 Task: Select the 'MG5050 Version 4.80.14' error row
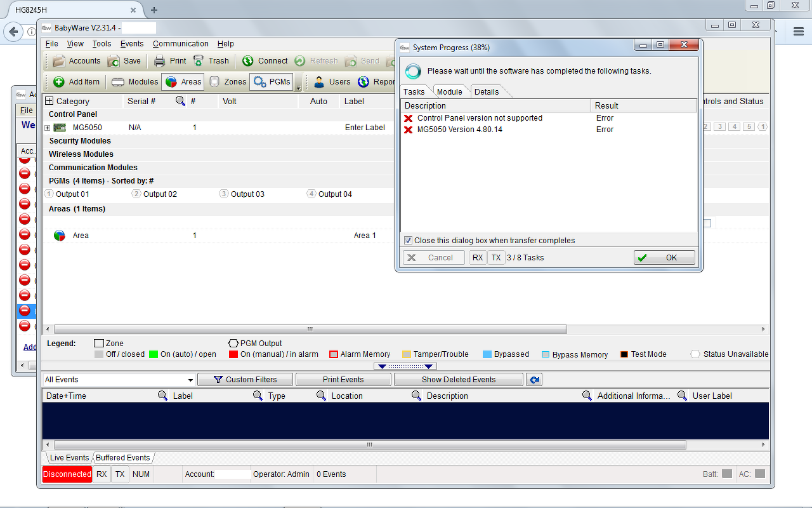pos(549,130)
